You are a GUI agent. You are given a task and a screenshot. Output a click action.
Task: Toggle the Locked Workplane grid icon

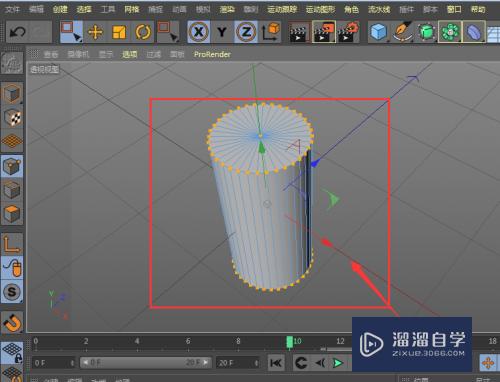coord(12,352)
